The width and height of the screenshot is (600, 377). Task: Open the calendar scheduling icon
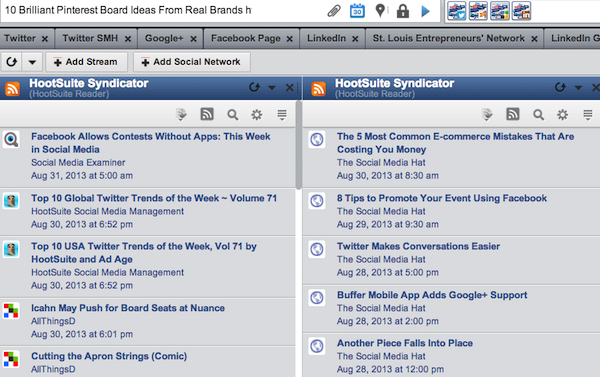357,11
